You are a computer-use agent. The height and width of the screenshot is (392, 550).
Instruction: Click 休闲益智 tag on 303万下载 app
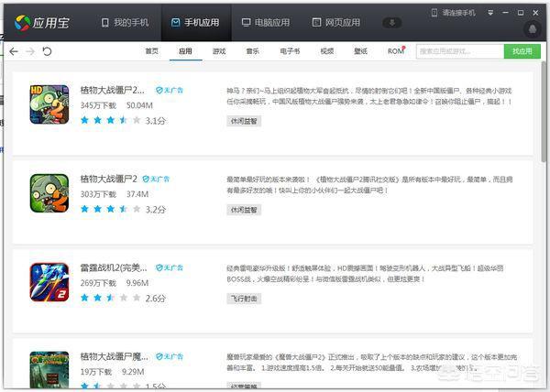(x=244, y=210)
